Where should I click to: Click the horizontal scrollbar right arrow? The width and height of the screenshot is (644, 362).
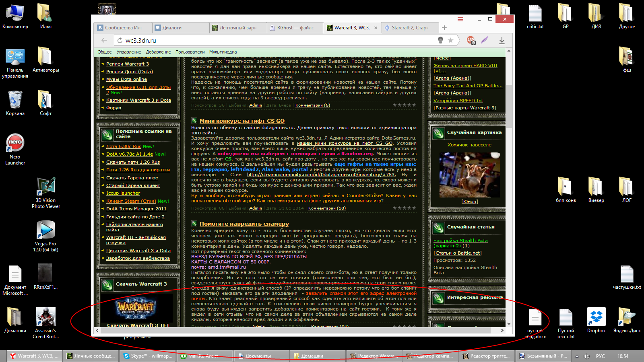(502, 330)
